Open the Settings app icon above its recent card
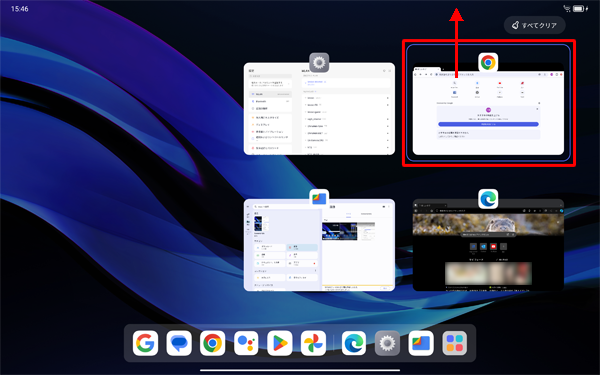 pyautogui.click(x=319, y=62)
